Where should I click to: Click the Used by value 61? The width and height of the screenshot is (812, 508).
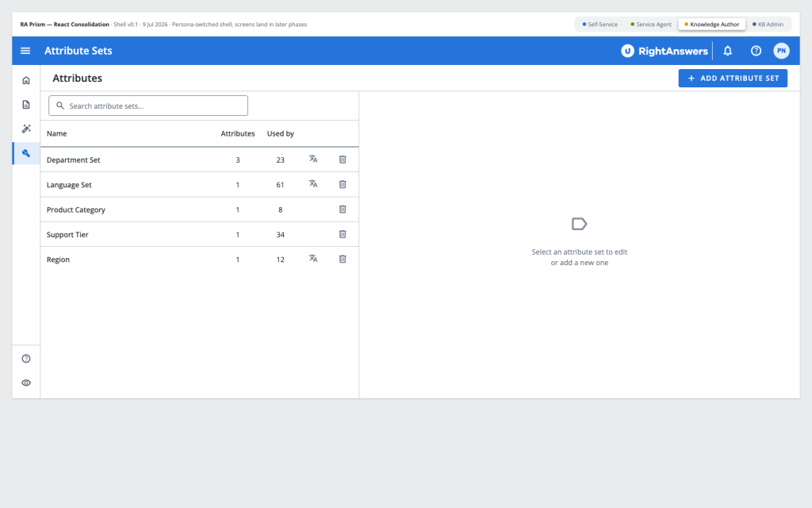(x=280, y=185)
